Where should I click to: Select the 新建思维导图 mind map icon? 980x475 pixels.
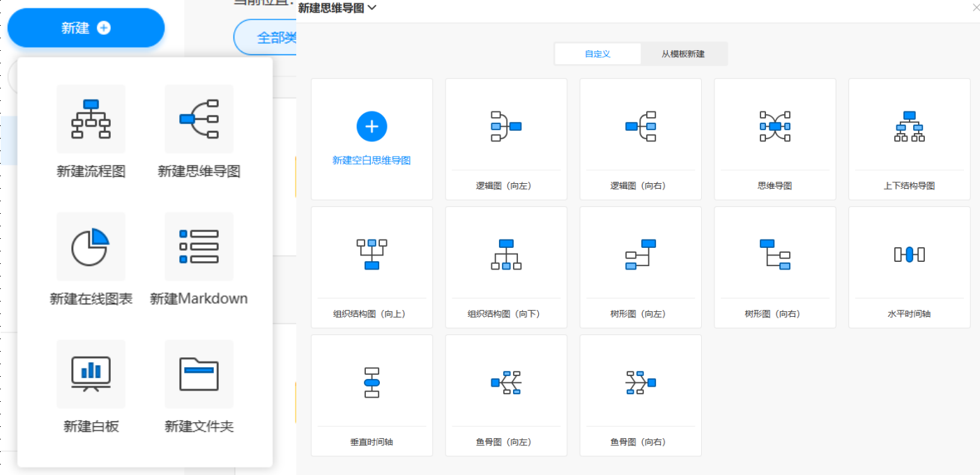[x=199, y=119]
